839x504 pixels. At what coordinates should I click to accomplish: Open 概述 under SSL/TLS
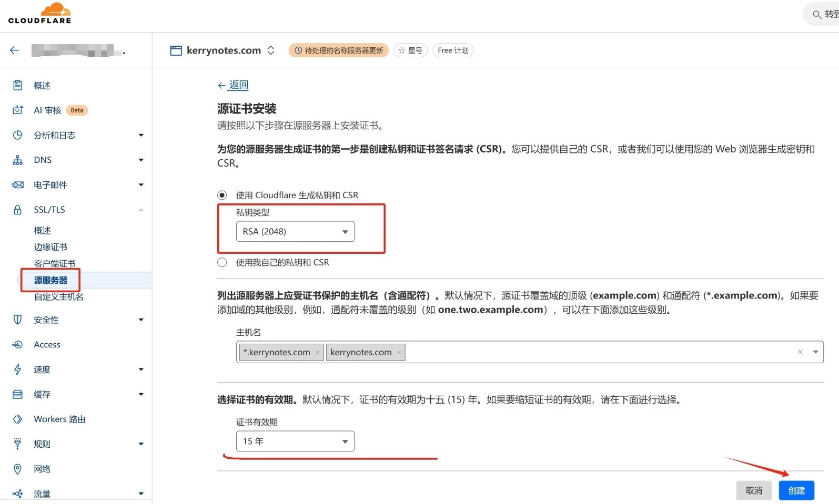point(42,230)
